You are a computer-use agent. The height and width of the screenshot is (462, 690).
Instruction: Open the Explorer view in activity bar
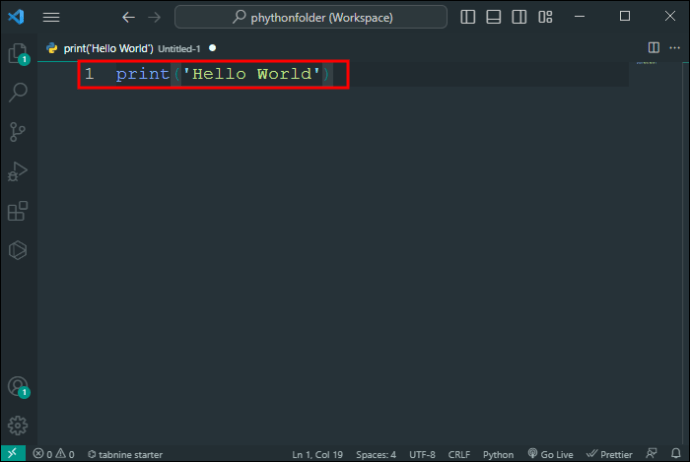click(18, 54)
